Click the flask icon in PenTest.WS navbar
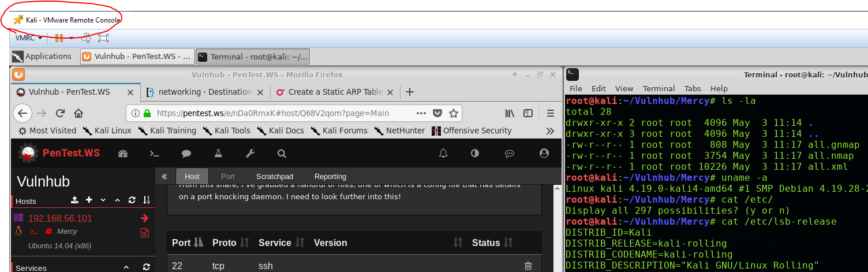Viewport: 868px width, 272px height. point(218,154)
